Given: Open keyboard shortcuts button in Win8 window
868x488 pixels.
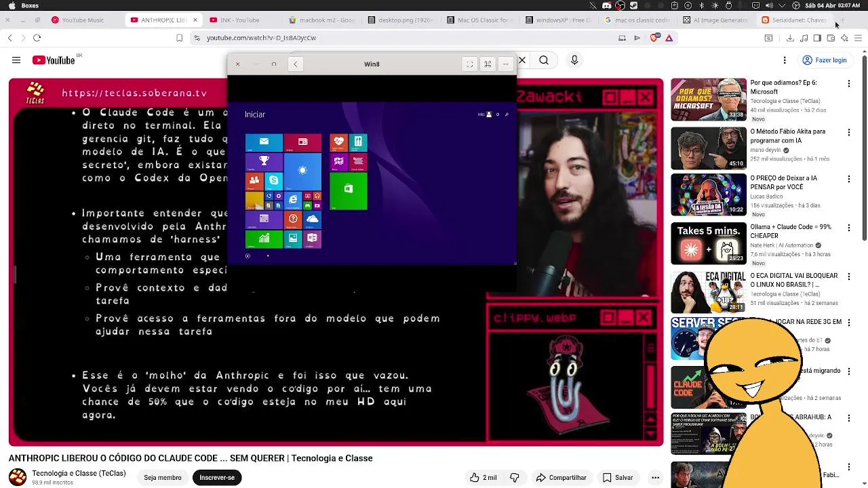Looking at the screenshot, I should (488, 64).
